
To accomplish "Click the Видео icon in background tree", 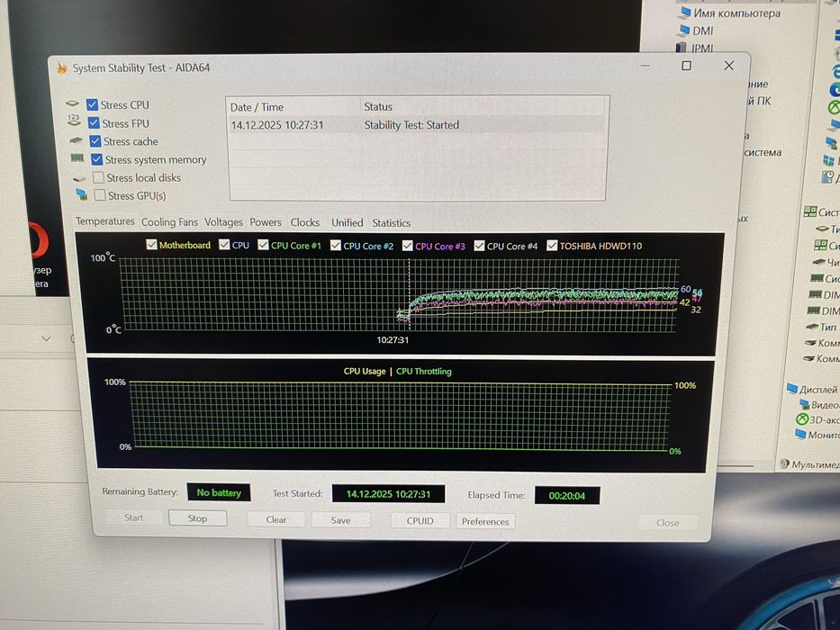I will (804, 404).
